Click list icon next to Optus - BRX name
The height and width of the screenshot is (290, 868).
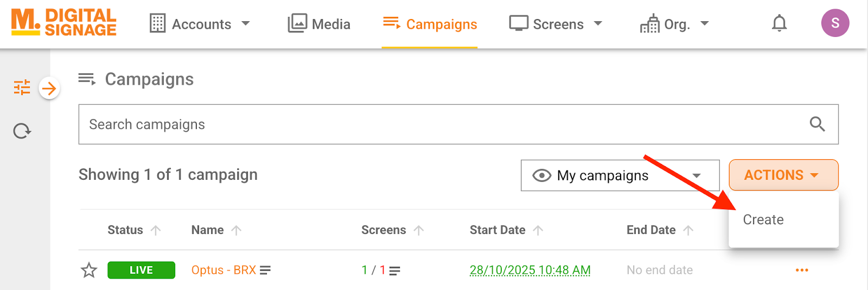click(x=265, y=270)
